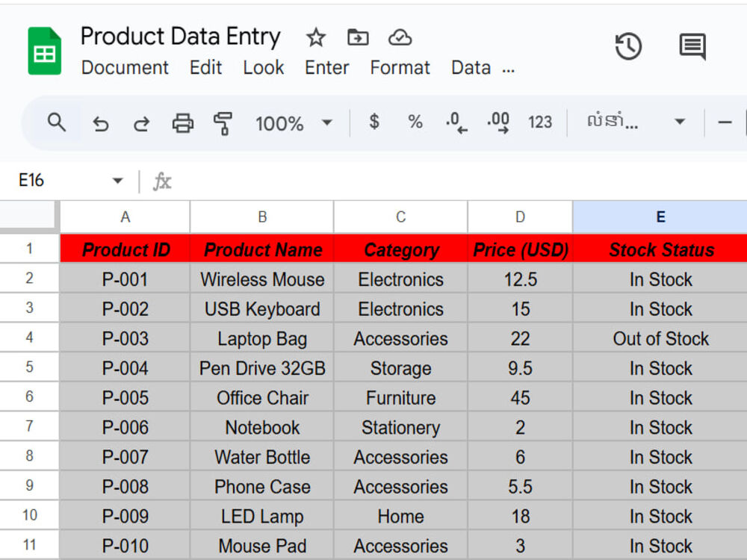Viewport: 747px width, 560px height.
Task: Click the 'Category' header cell
Action: (400, 249)
